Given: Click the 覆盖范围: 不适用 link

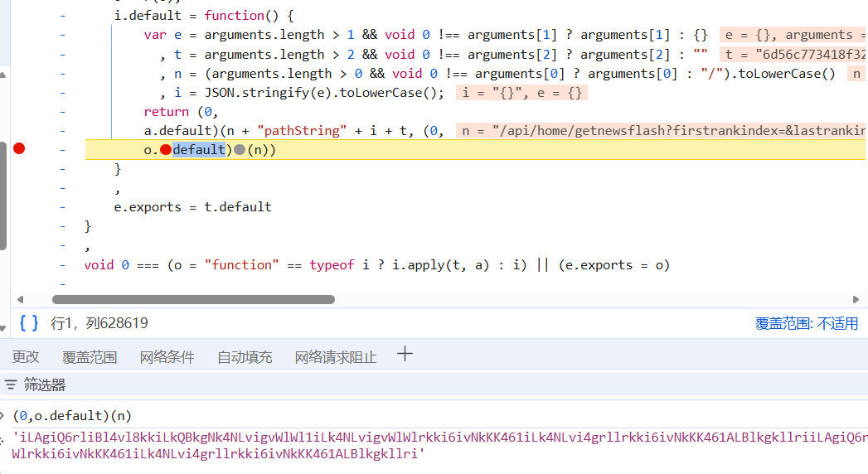Looking at the screenshot, I should click(807, 324).
